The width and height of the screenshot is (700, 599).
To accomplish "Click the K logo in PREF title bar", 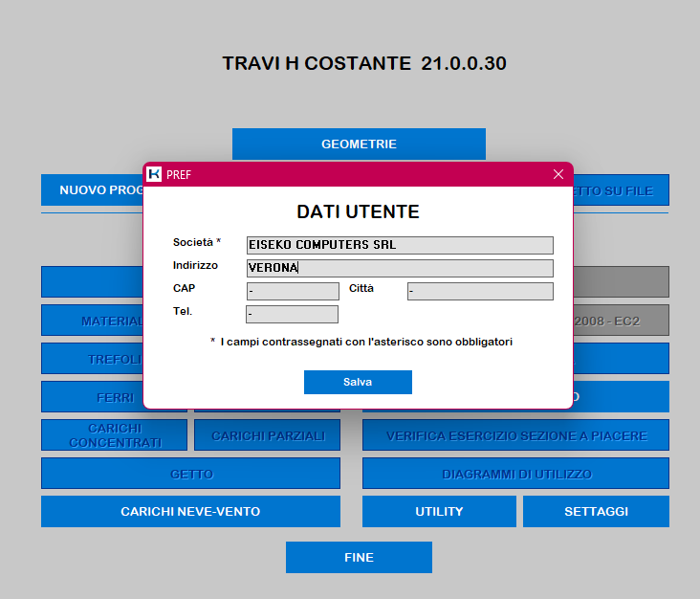I will [154, 174].
